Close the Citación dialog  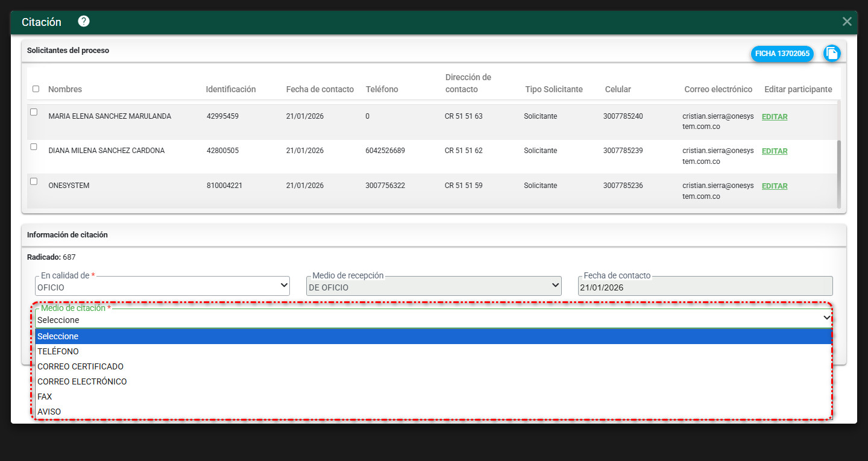pos(847,22)
